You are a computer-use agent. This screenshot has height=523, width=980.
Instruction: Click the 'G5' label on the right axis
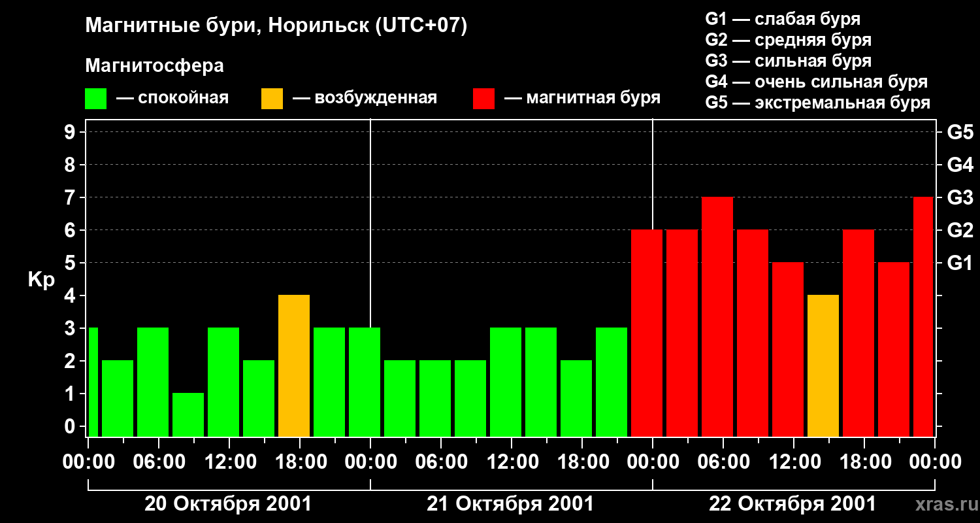(960, 132)
